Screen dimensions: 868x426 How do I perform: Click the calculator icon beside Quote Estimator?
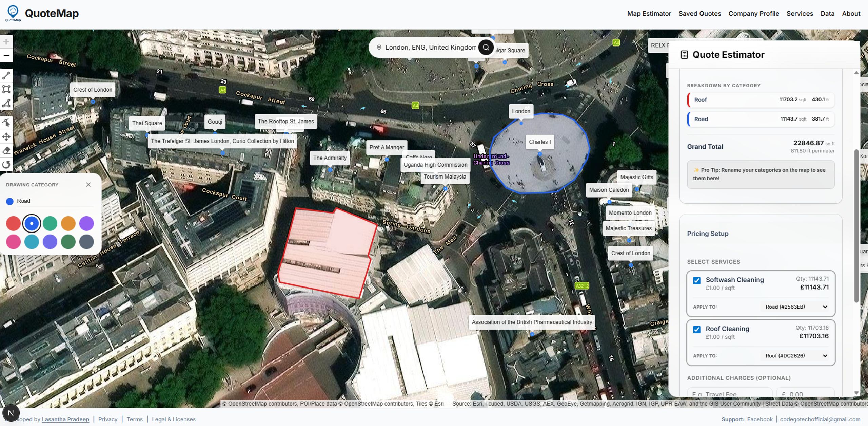tap(684, 55)
